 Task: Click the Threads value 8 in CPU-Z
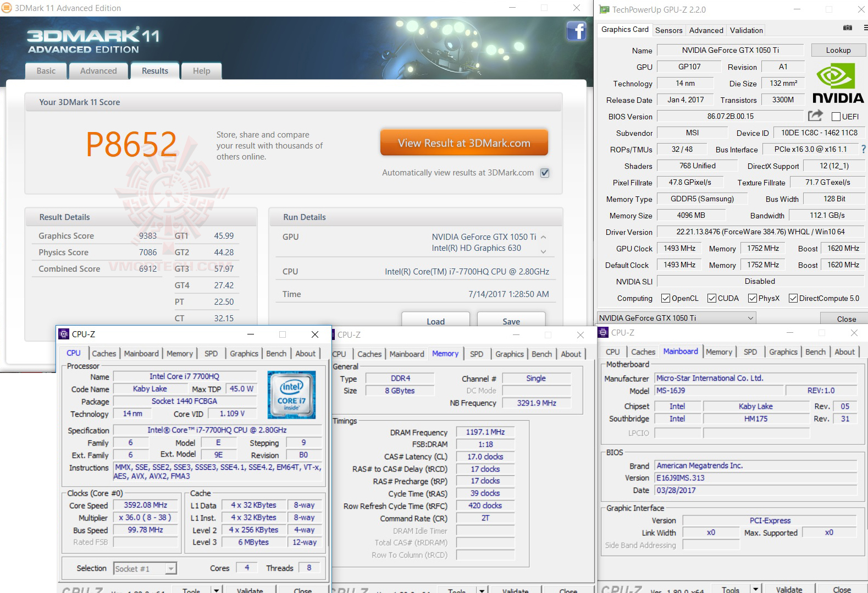[309, 568]
